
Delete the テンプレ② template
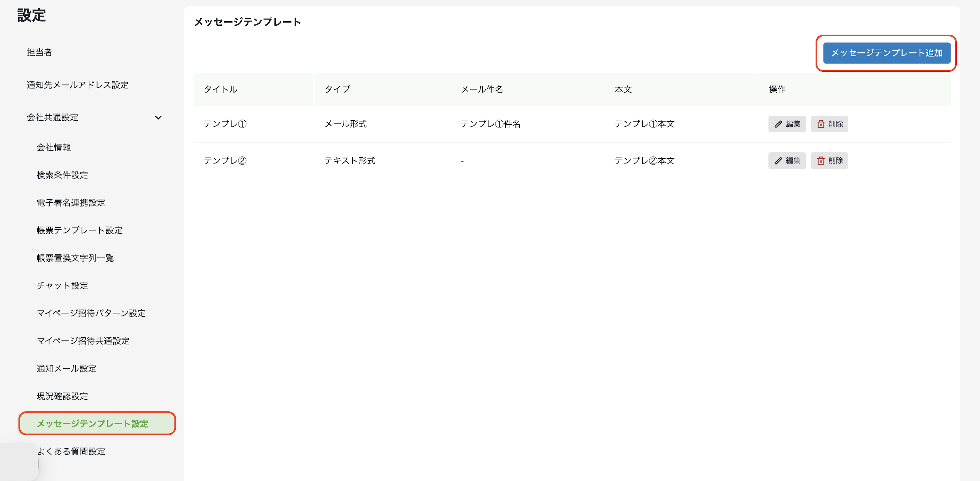coord(829,161)
